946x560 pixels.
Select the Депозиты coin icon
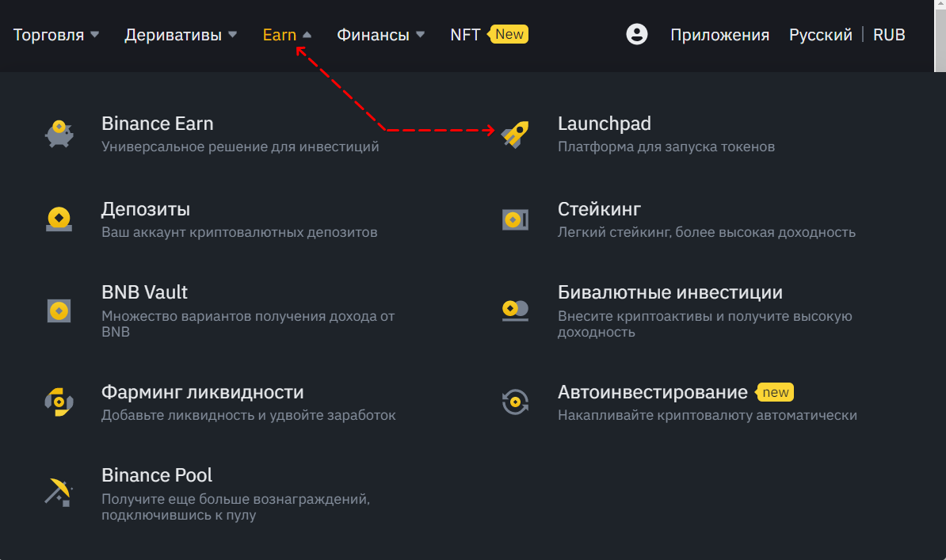tap(59, 219)
